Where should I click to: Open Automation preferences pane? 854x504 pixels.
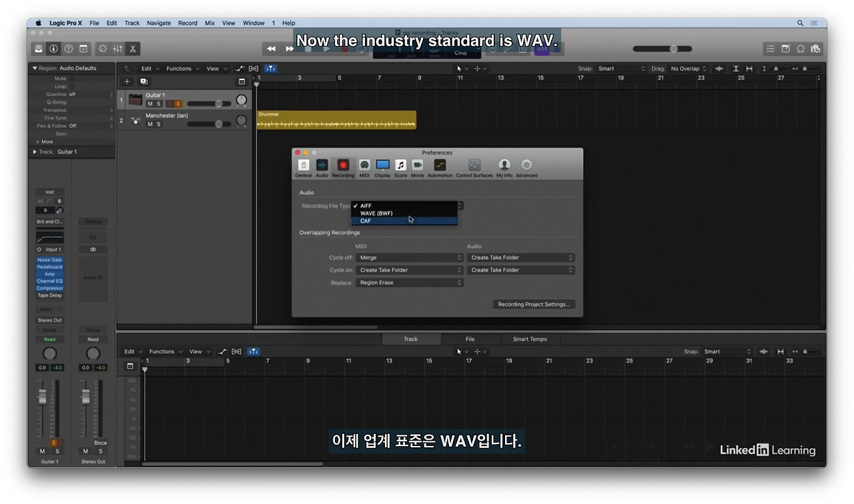click(x=440, y=168)
